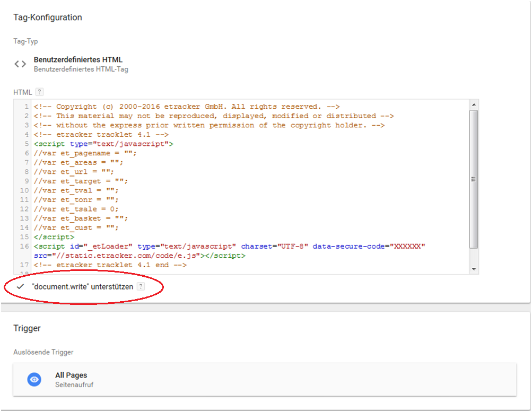Place cursor in the //var et_pagename line
This screenshot has height=412, width=532.
pos(85,153)
